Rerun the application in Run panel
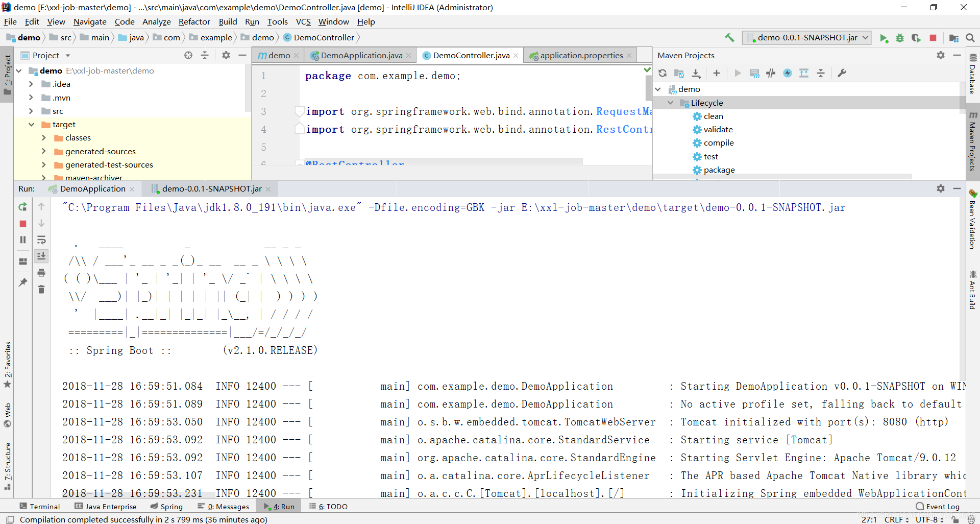 tap(23, 207)
